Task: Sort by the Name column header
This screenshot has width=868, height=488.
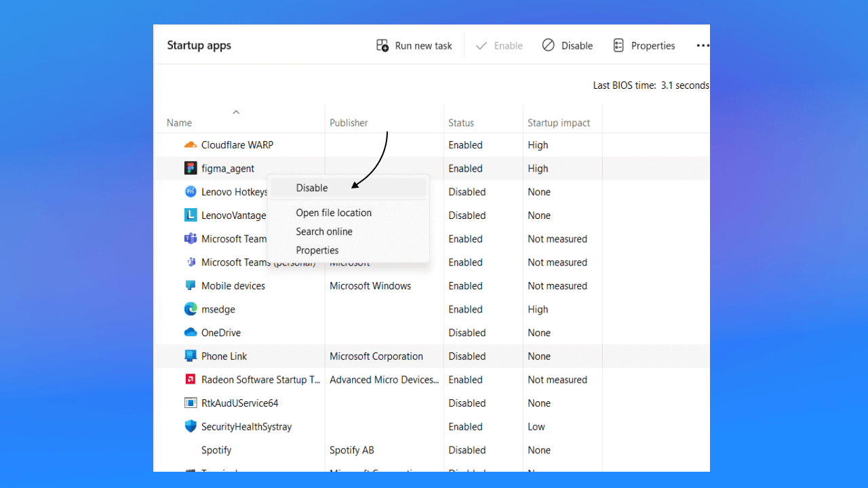Action: (179, 123)
